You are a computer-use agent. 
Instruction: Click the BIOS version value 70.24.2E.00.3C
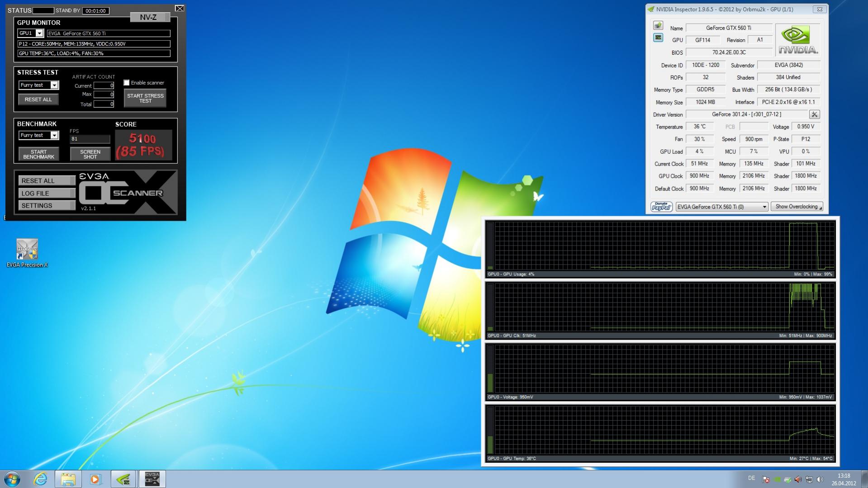point(729,52)
